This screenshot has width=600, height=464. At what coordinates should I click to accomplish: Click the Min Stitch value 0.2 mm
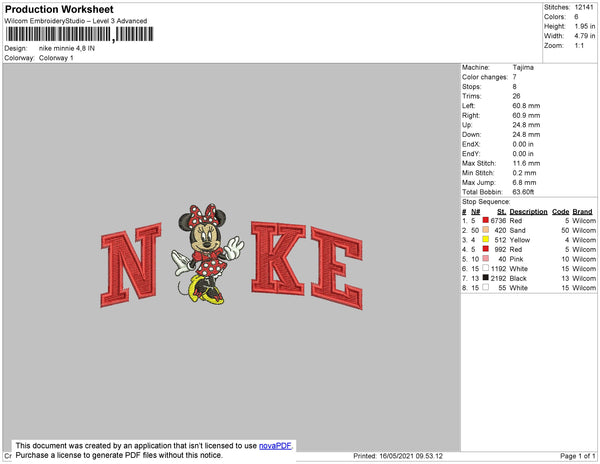pyautogui.click(x=524, y=173)
